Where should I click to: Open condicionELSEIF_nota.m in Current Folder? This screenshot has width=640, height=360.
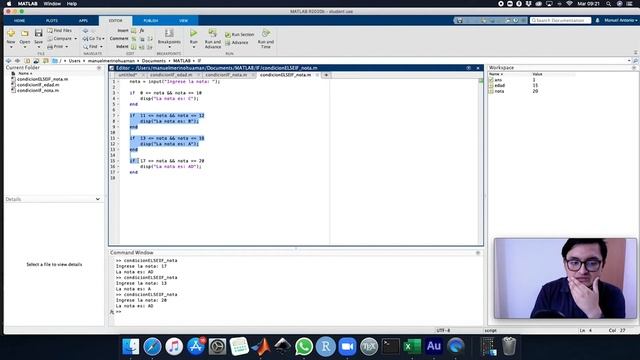click(x=42, y=79)
